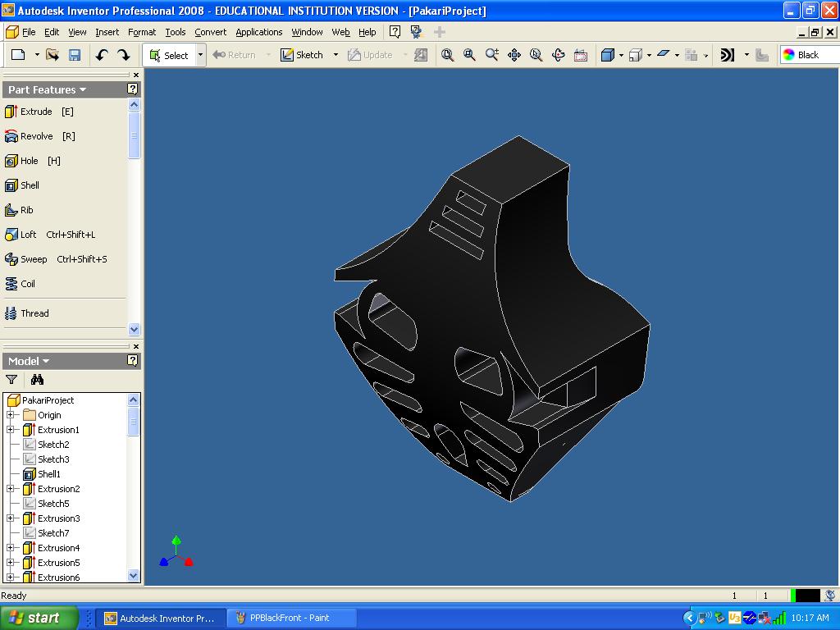This screenshot has width=840, height=630.
Task: Open the Insert menu
Action: click(107, 32)
